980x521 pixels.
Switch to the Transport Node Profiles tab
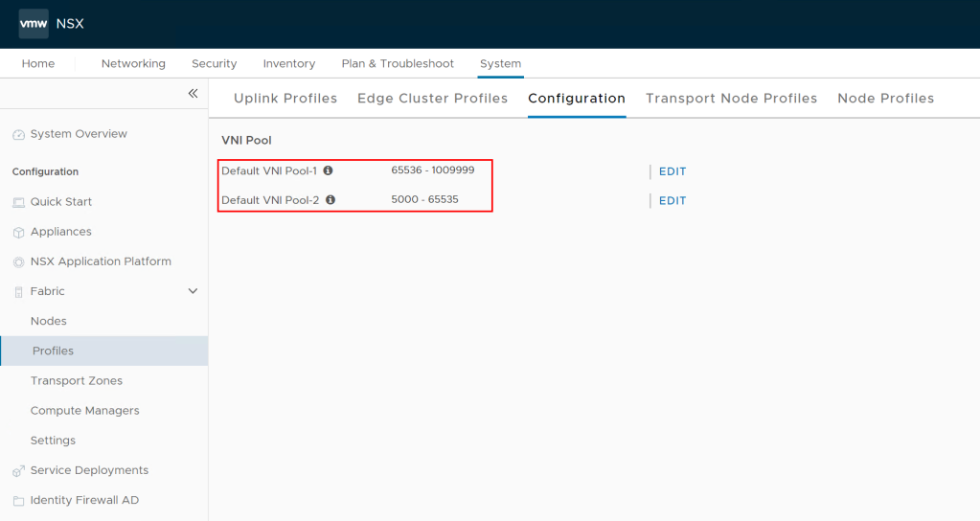(731, 99)
